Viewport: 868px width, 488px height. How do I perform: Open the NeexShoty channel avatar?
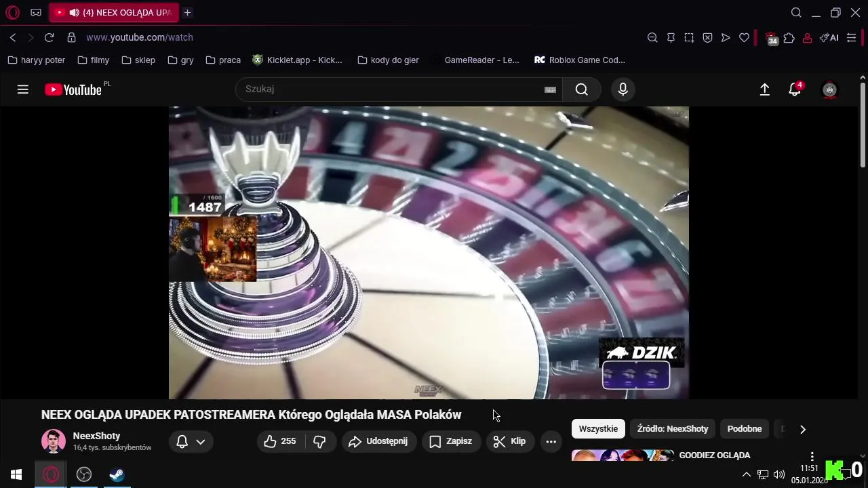coord(54,441)
